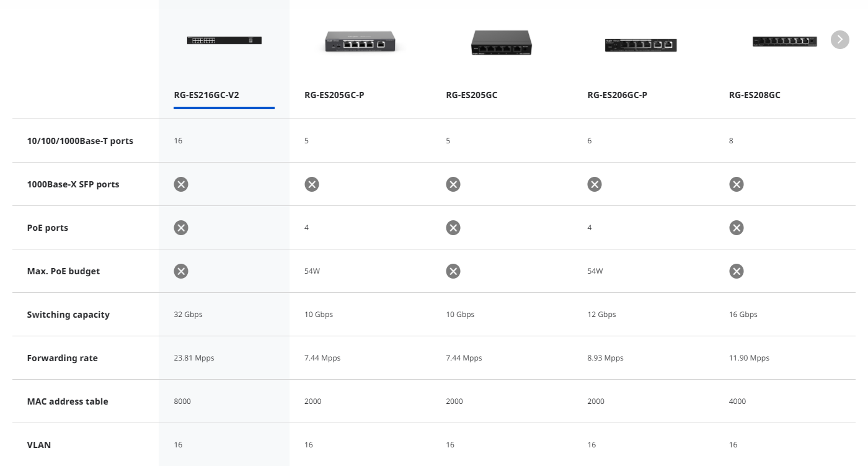Click the Max. PoE budget row label
The image size is (868, 466).
coord(63,271)
